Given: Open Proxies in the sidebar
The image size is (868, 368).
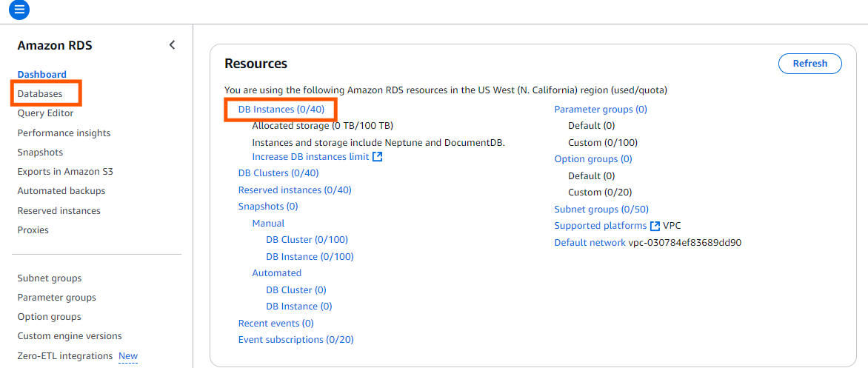Looking at the screenshot, I should [x=33, y=230].
